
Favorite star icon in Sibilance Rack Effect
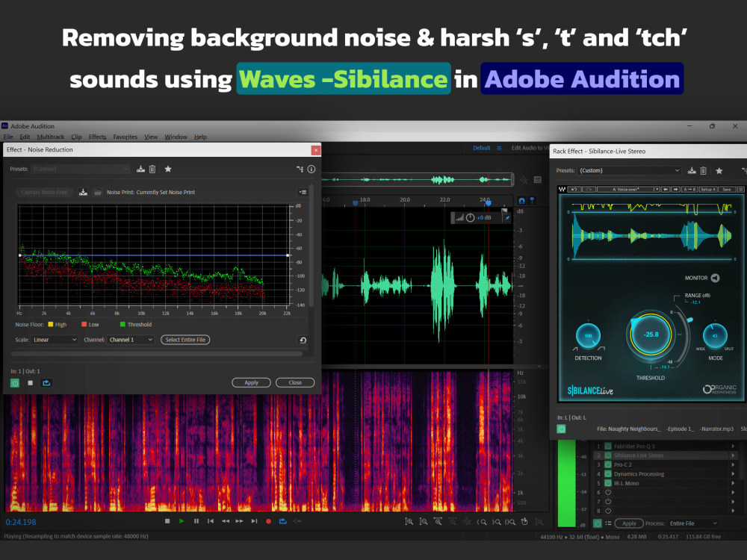[x=719, y=170]
